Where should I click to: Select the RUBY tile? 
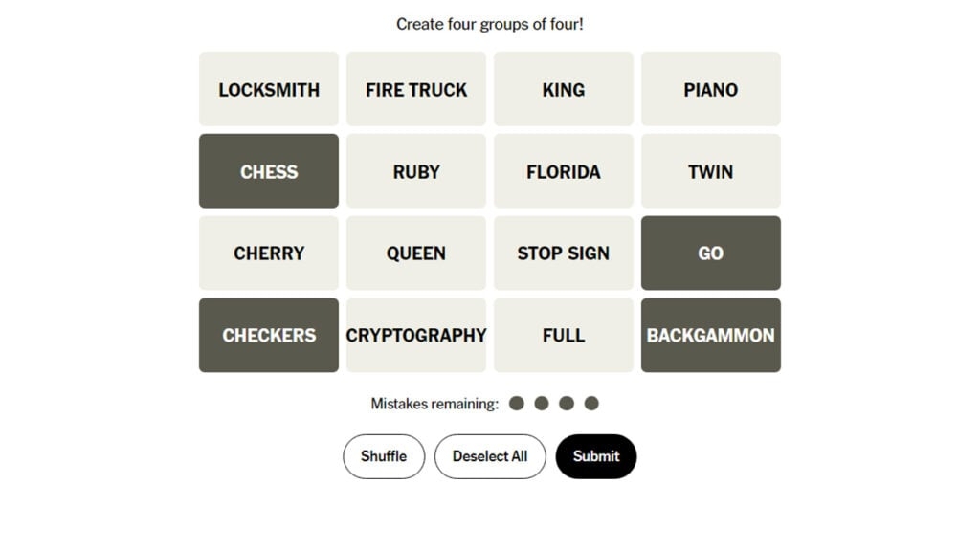point(415,171)
